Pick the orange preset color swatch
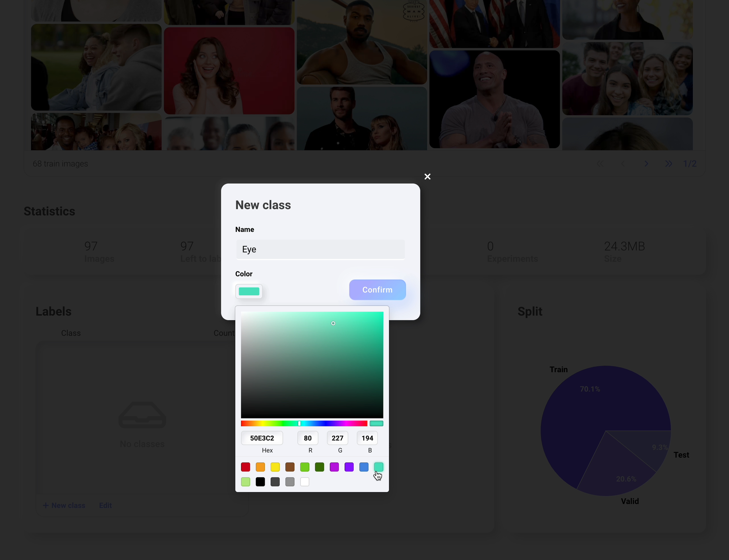The height and width of the screenshot is (560, 729). [x=260, y=467]
